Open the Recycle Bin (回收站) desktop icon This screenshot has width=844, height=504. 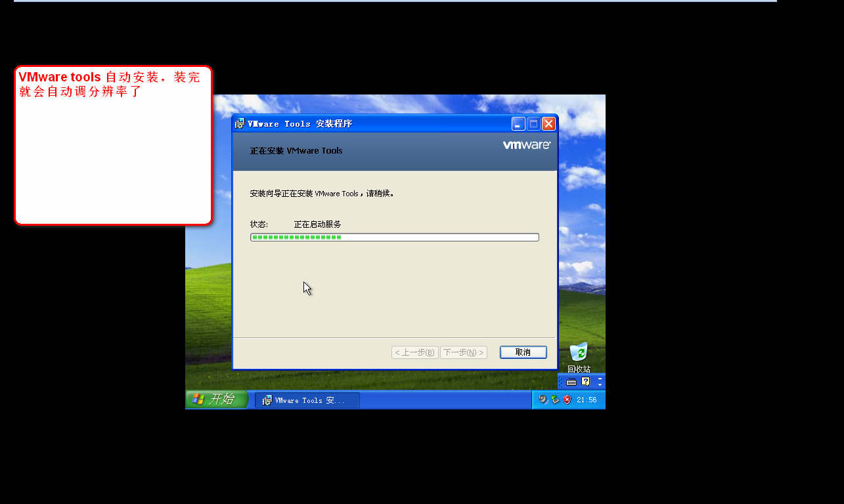pos(579,358)
